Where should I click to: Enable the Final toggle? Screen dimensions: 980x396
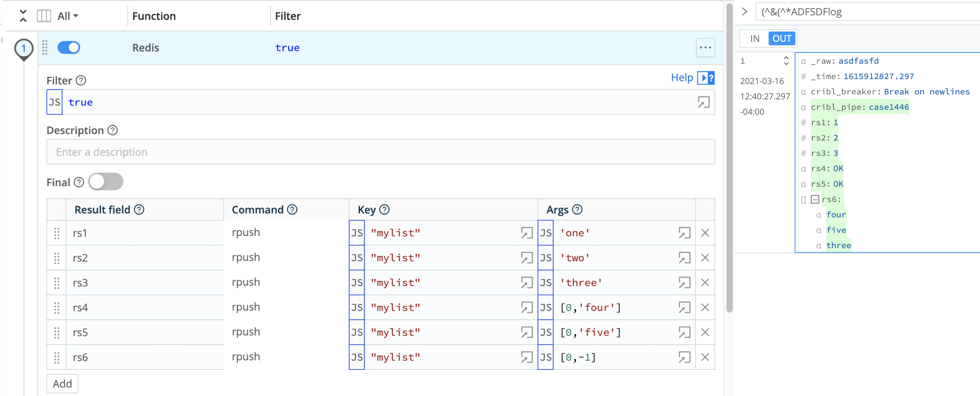click(x=106, y=181)
